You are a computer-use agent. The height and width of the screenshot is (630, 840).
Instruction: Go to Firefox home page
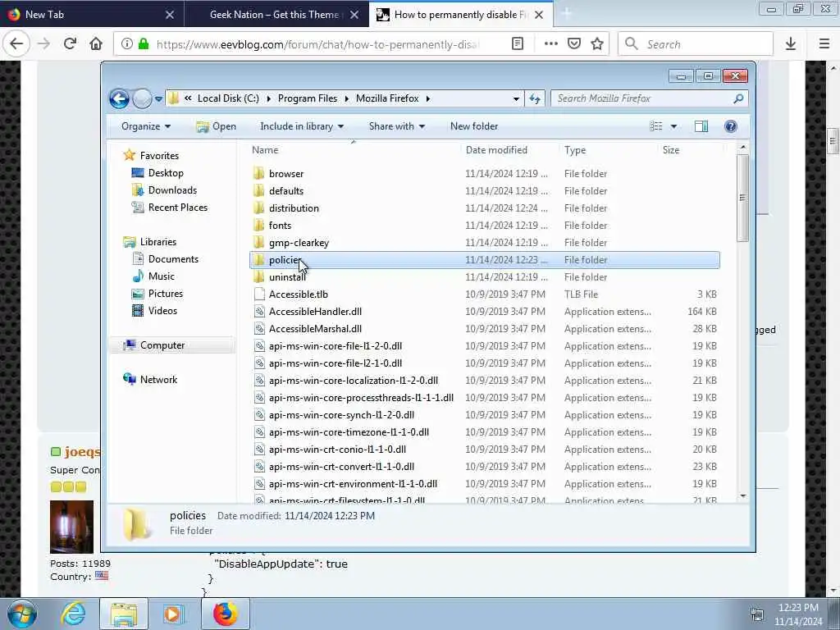click(96, 44)
